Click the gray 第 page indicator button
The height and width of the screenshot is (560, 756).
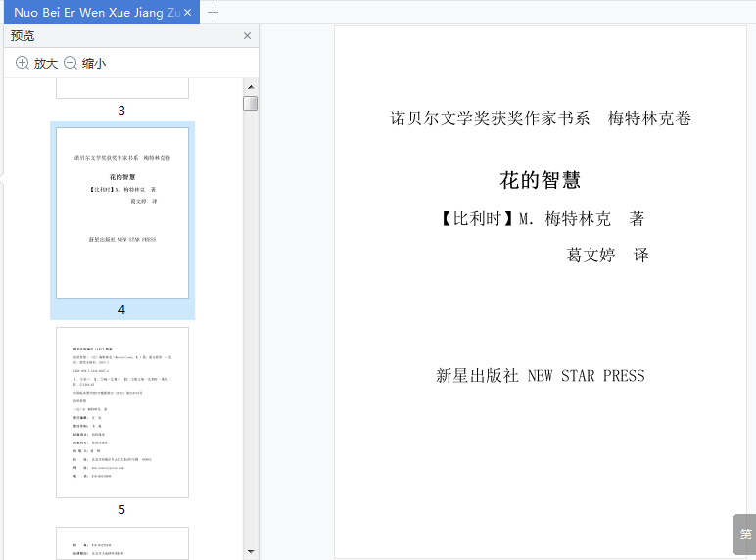745,535
